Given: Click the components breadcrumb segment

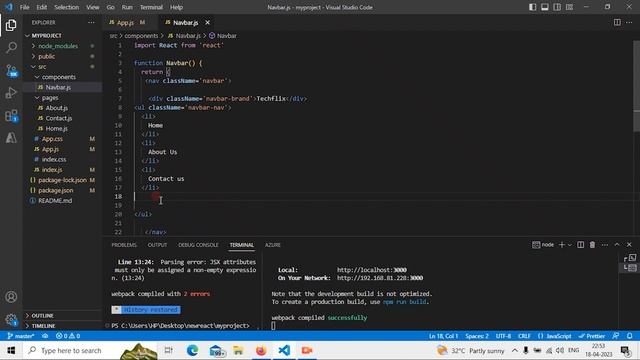Looking at the screenshot, I should tap(141, 36).
